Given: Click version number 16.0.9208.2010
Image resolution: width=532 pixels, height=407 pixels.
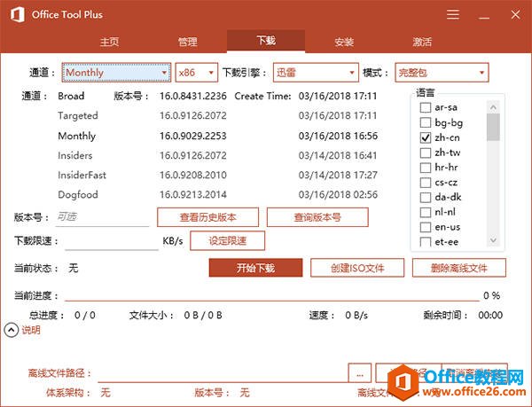Looking at the screenshot, I should click(193, 175).
